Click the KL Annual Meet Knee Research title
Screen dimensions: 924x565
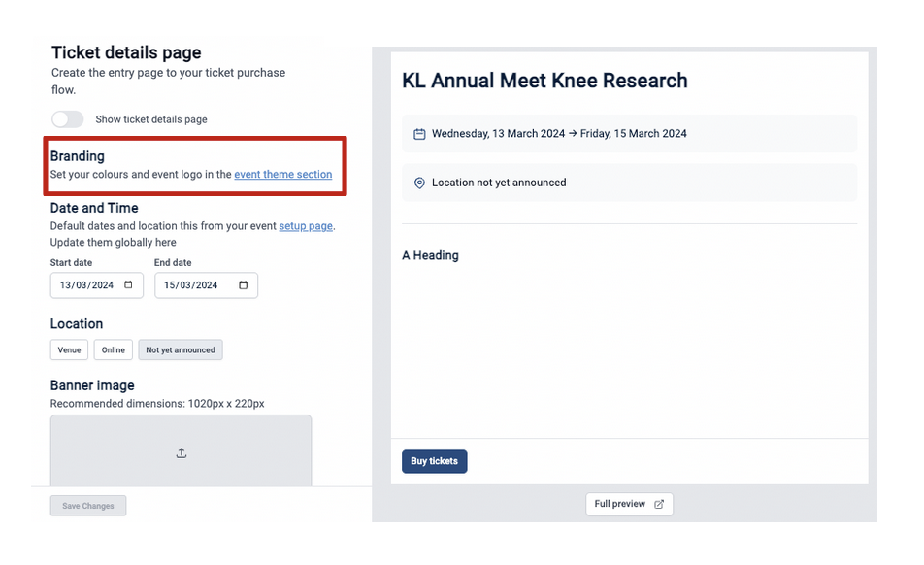pos(544,81)
